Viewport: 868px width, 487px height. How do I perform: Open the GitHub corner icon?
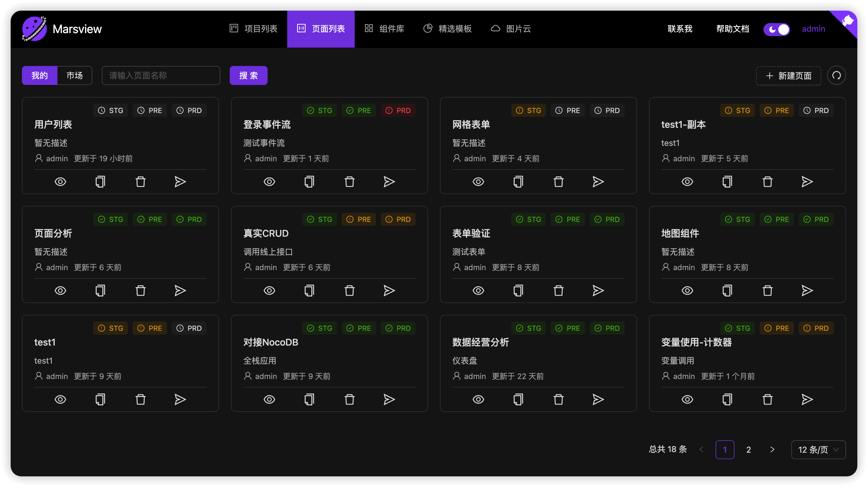(847, 22)
